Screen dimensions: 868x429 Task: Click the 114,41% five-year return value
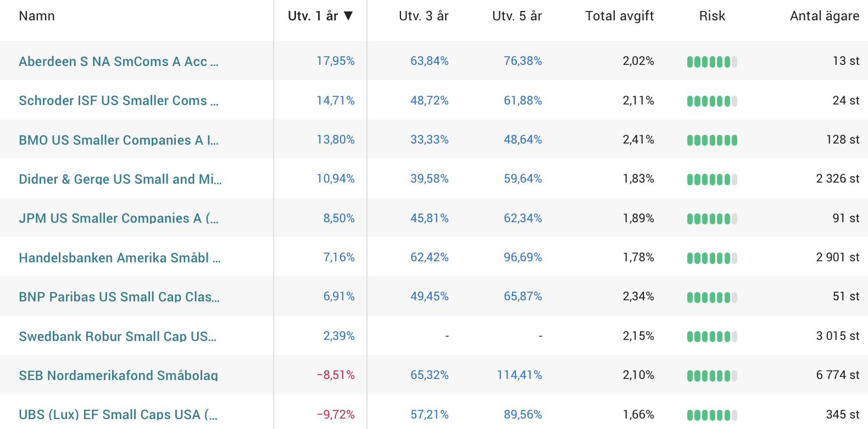coord(519,375)
